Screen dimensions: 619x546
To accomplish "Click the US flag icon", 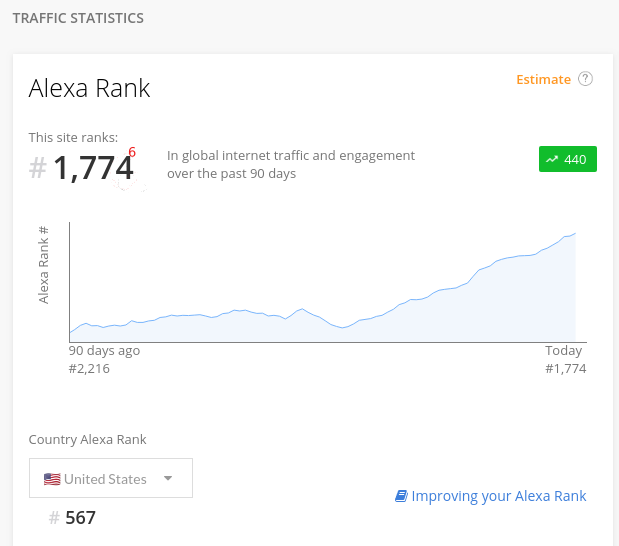I will pyautogui.click(x=52, y=479).
